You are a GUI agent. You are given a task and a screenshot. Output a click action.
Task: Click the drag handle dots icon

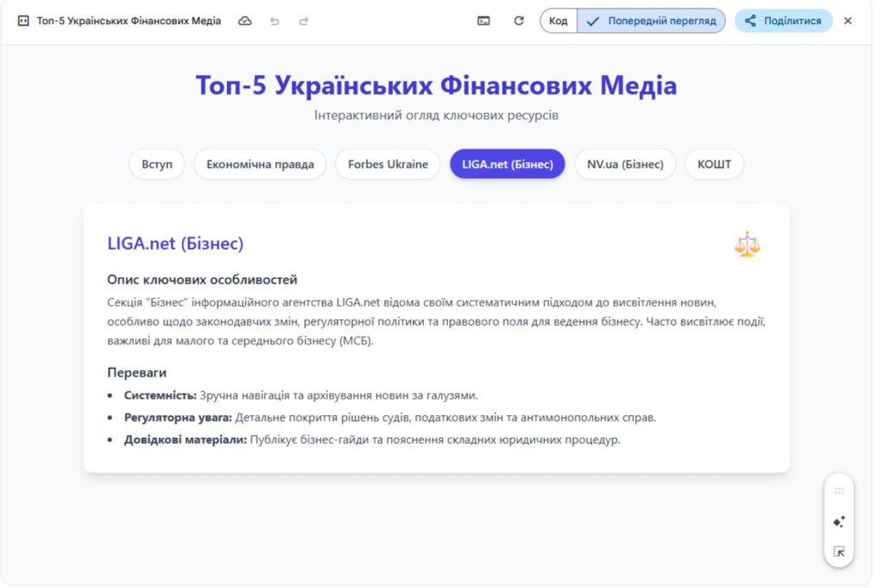pos(838,490)
